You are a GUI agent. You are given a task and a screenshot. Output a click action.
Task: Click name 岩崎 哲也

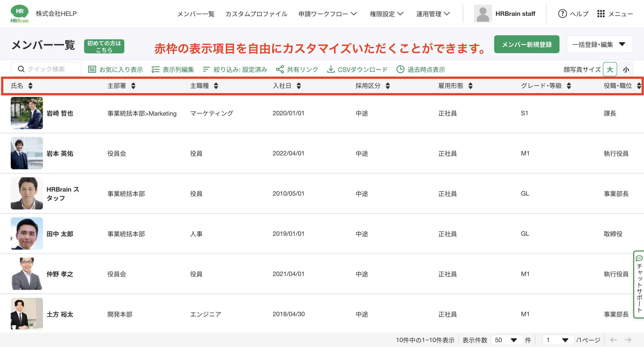pyautogui.click(x=60, y=113)
